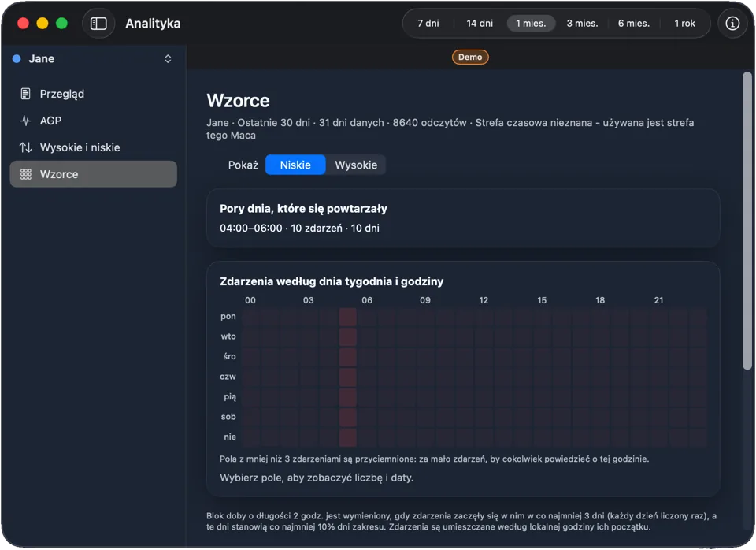
Task: Select the 7 dni range
Action: point(428,23)
